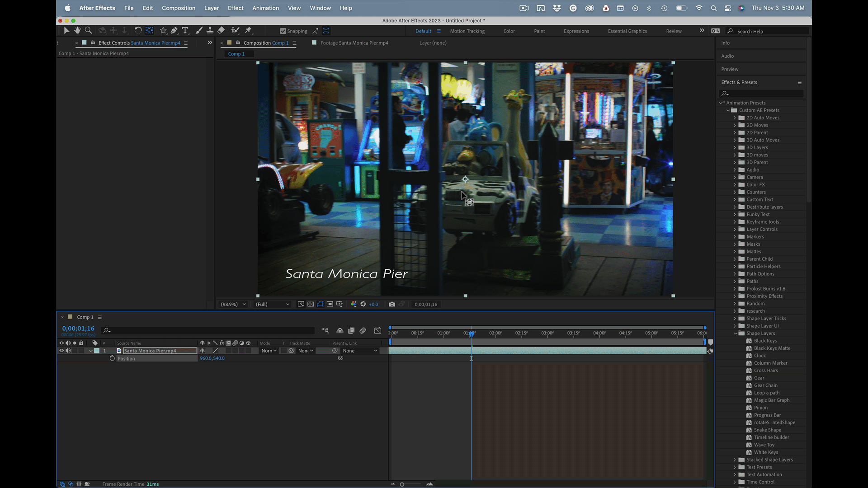Open the Parent & Link None dropdown
868x488 pixels.
pos(360,351)
